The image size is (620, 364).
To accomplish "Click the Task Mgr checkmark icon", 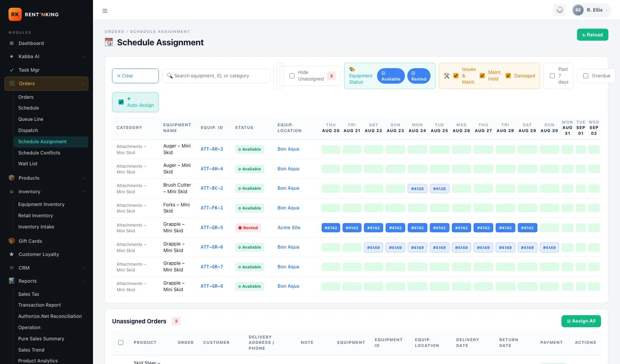I will 12,70.
